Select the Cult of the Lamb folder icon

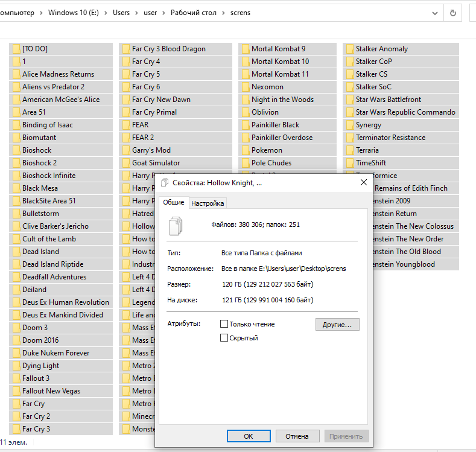pos(16,239)
